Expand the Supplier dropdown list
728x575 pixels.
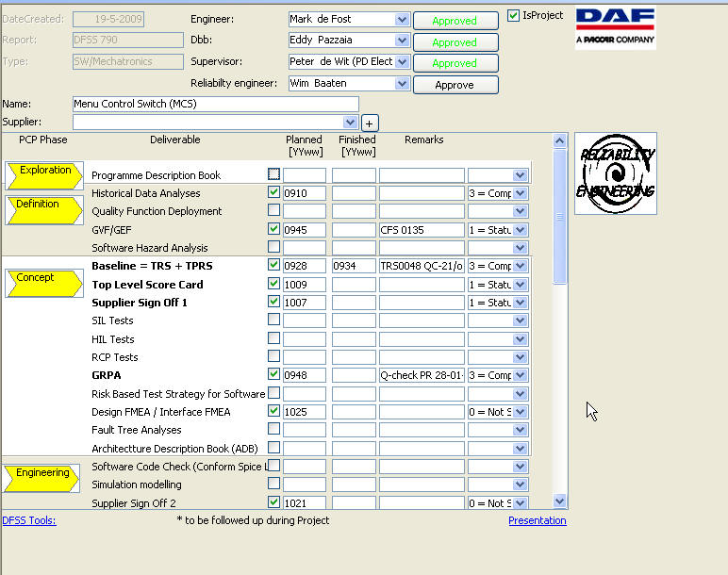click(350, 123)
